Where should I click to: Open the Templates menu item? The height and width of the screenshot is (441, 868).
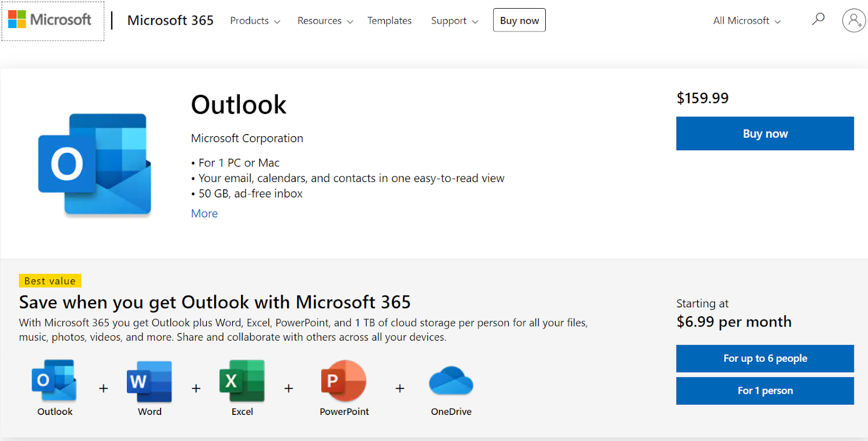click(390, 21)
